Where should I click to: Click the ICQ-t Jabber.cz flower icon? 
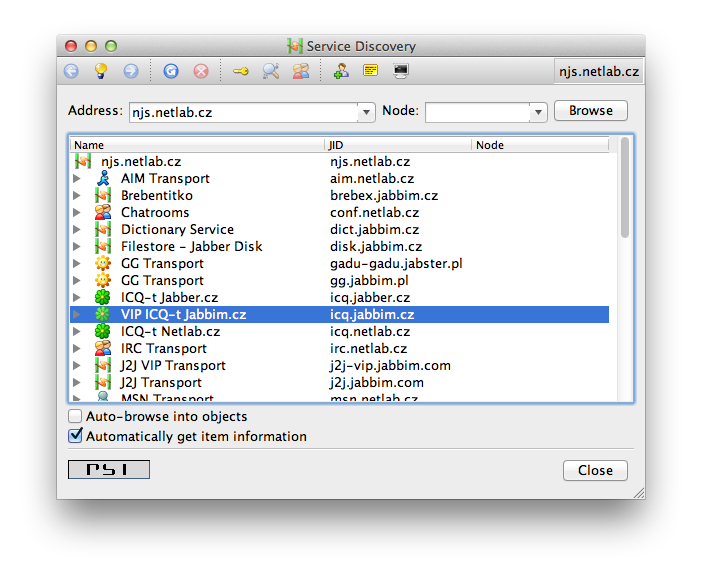click(x=103, y=297)
